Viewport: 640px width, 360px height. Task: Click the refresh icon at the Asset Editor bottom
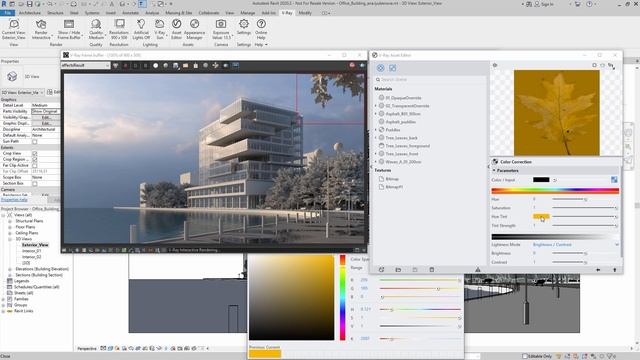point(381,269)
